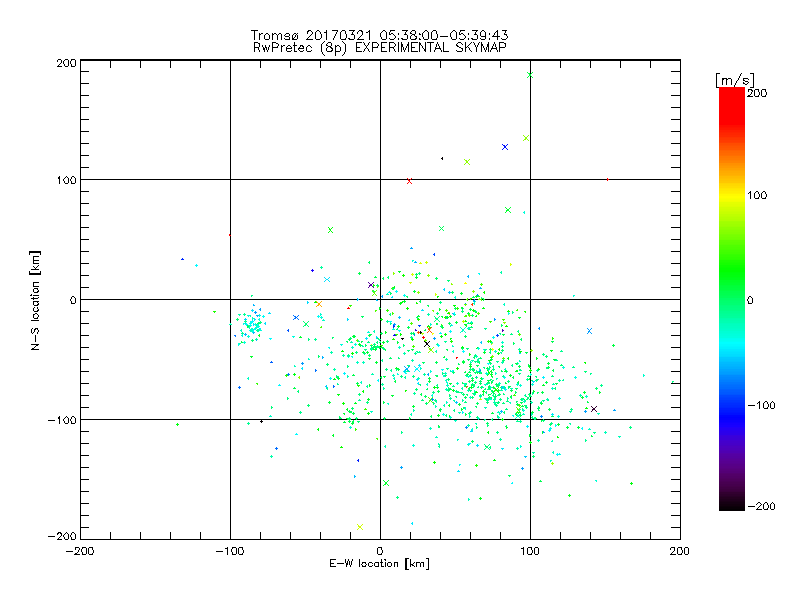Click the '[m/s]' colorbar unit label
The image size is (800, 600).
coord(735,81)
